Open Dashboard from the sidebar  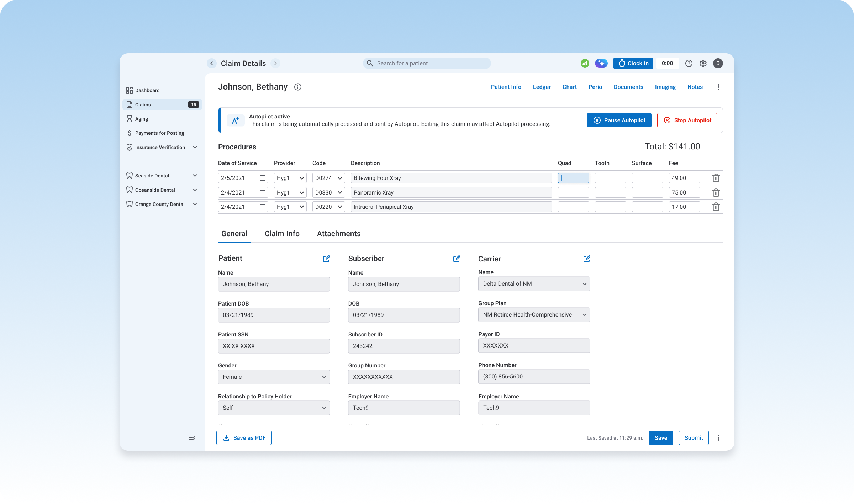[162, 90]
